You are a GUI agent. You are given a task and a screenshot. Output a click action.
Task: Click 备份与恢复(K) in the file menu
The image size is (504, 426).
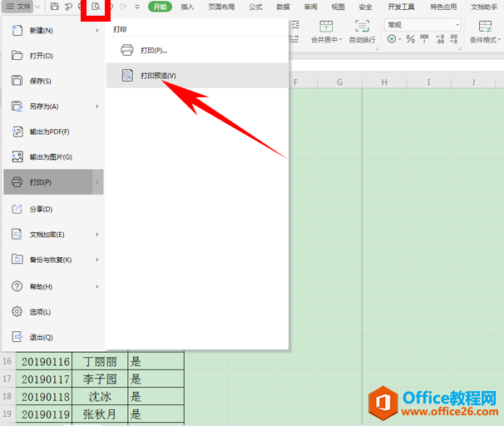tap(53, 260)
